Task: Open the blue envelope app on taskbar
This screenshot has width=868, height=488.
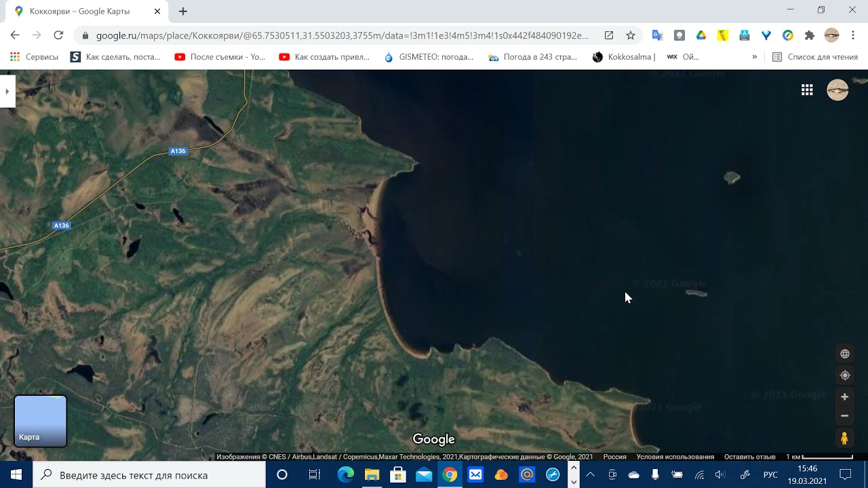Action: click(475, 474)
